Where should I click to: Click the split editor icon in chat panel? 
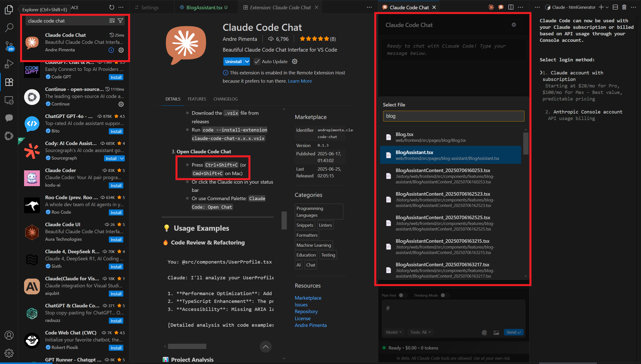click(x=511, y=7)
